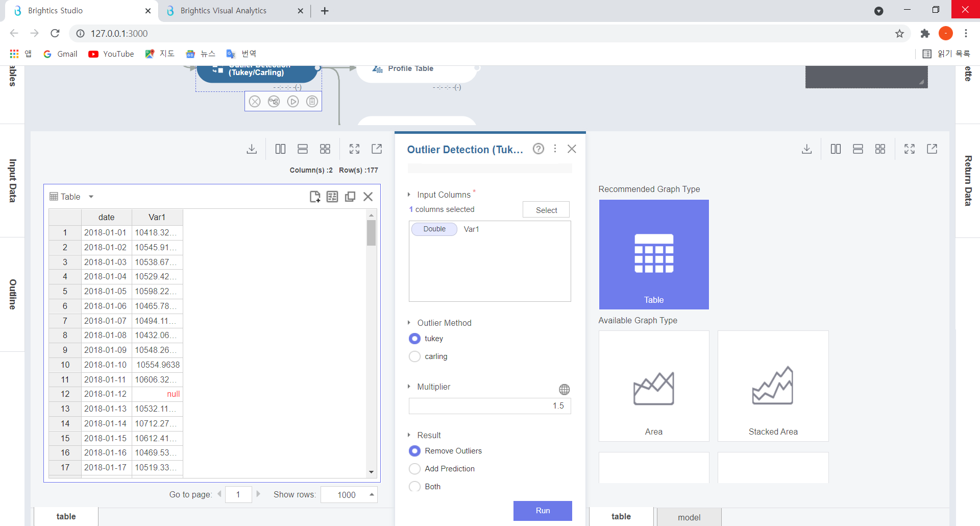
Task: Switch to Brightics Visual Analytics browser tab
Action: point(224,11)
